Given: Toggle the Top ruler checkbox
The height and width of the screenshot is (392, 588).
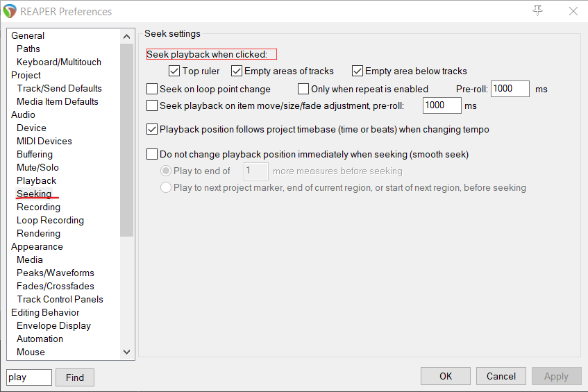Looking at the screenshot, I should pos(174,71).
